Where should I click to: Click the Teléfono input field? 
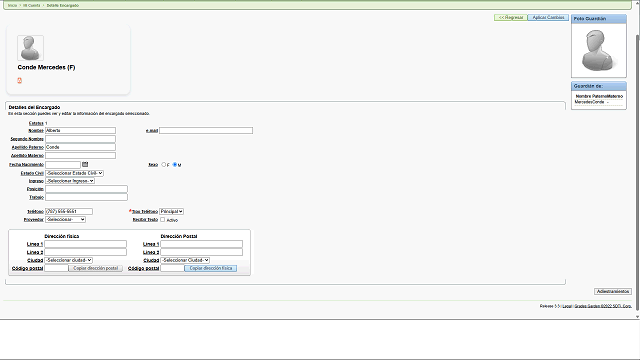coord(69,211)
